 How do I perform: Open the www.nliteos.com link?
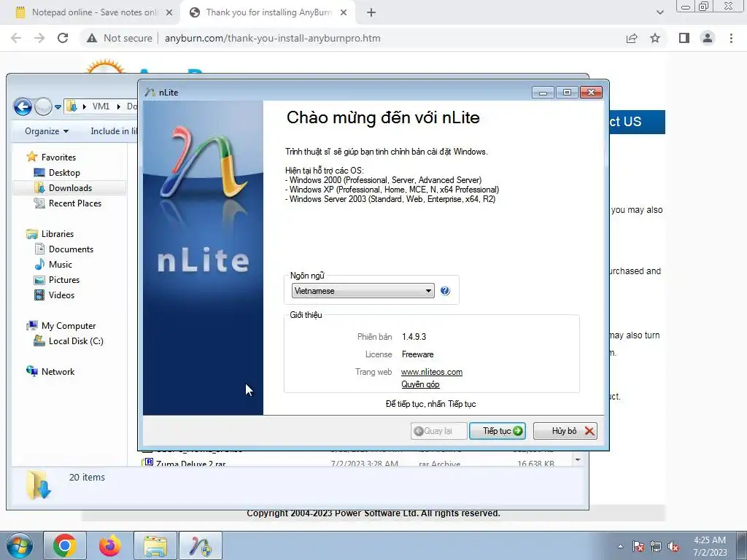pos(432,372)
